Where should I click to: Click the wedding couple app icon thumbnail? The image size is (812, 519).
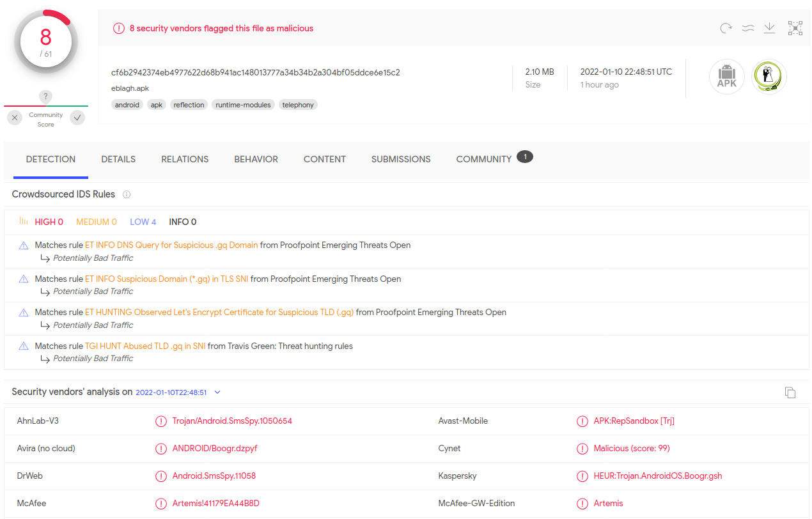point(769,77)
